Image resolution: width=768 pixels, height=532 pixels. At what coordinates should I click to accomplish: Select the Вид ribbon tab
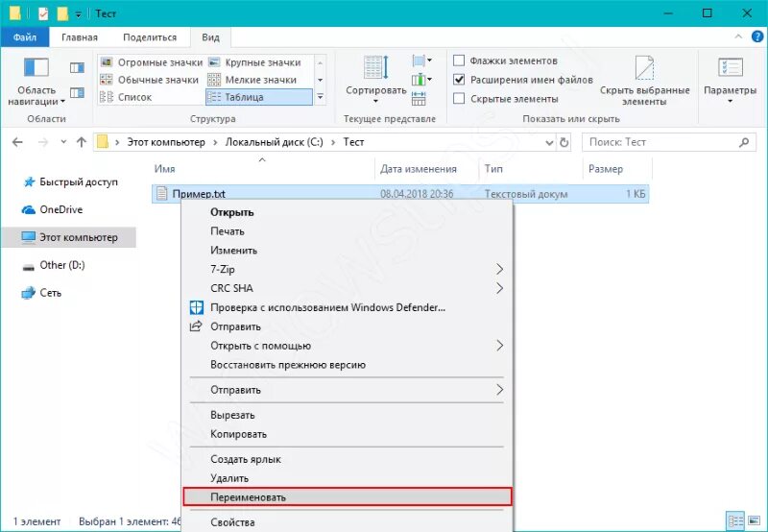[x=210, y=37]
